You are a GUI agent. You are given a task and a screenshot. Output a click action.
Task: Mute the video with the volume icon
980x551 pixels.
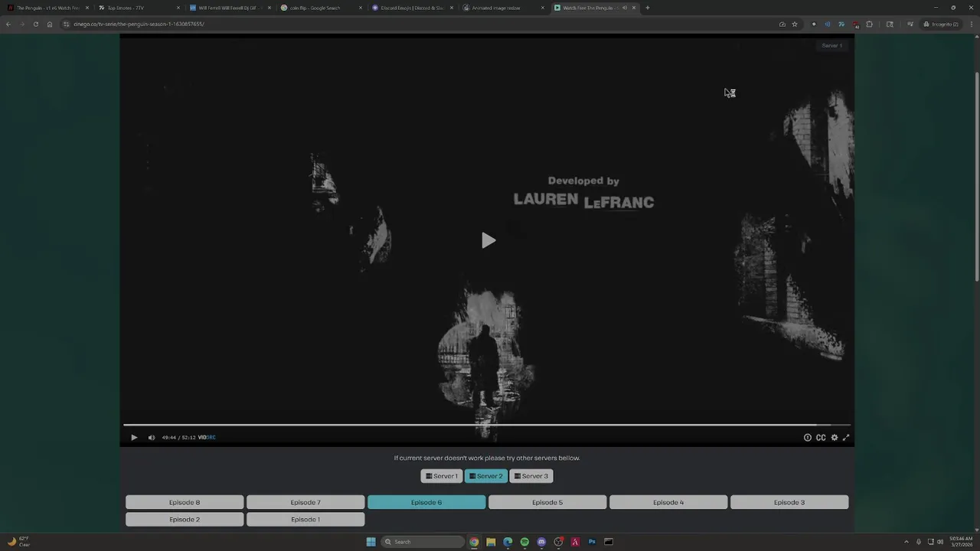click(x=152, y=438)
